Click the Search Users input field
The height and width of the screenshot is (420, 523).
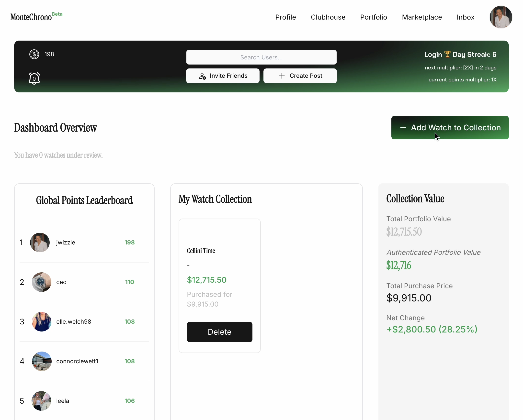(x=261, y=57)
